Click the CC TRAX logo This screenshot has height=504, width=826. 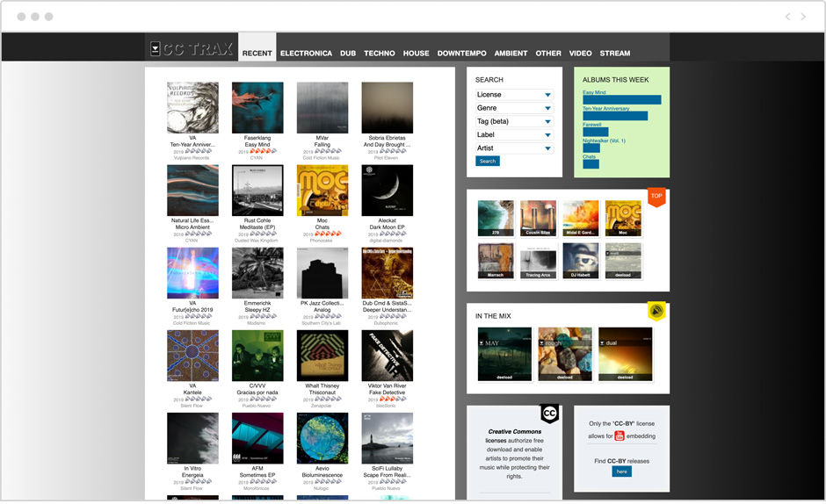192,49
